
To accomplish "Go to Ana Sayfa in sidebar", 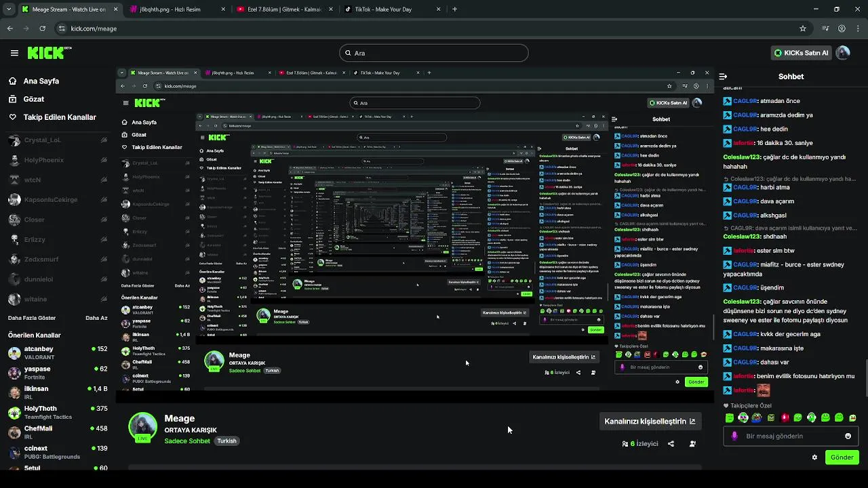I will [41, 81].
